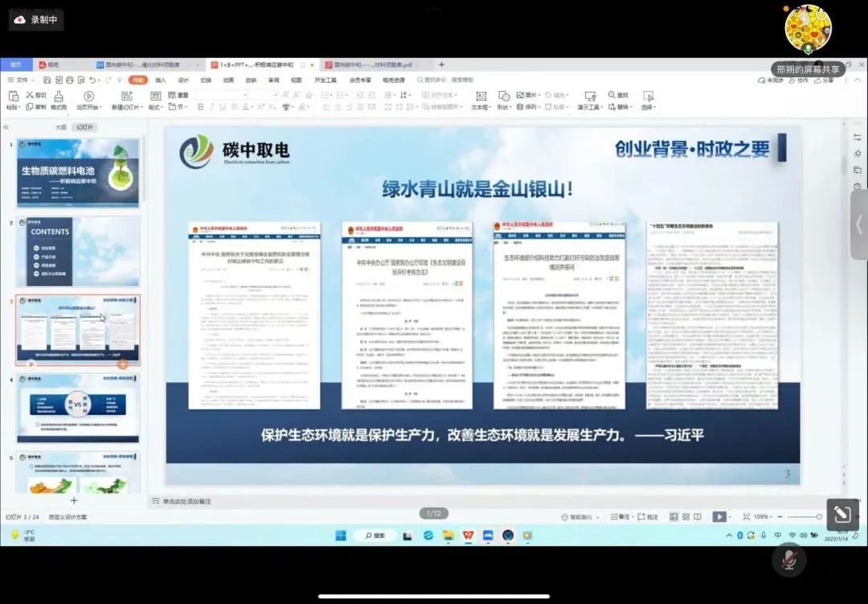Select slide 4 thumbnail in the panel

click(x=76, y=409)
